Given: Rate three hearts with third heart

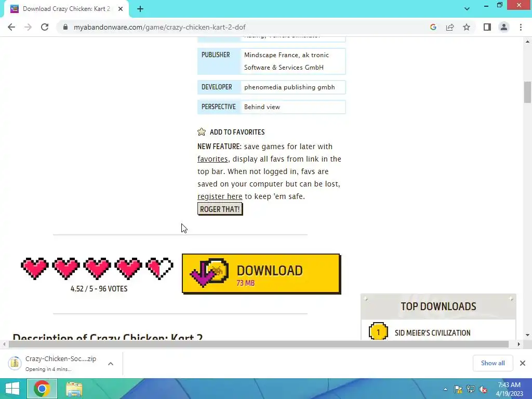Looking at the screenshot, I should pyautogui.click(x=97, y=268).
